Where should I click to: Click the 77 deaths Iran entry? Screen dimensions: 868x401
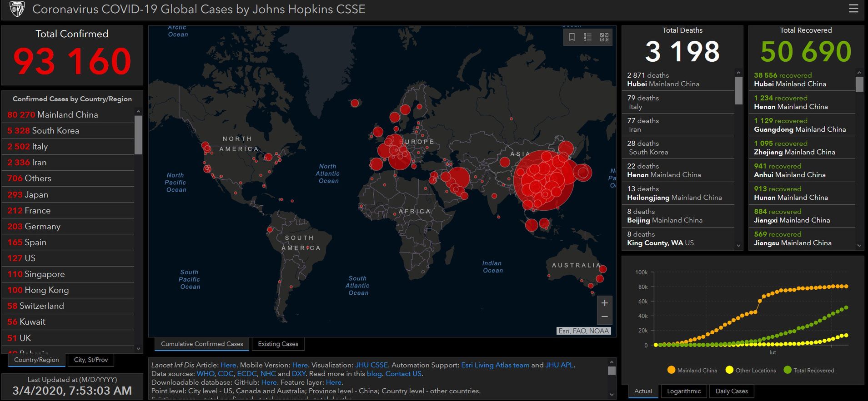point(678,125)
